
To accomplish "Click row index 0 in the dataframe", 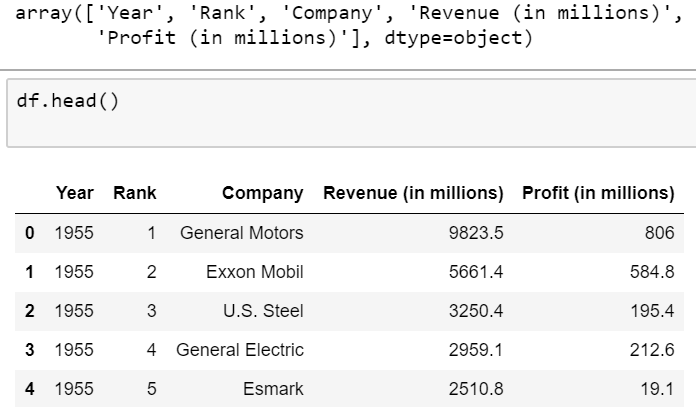I will pyautogui.click(x=29, y=233).
